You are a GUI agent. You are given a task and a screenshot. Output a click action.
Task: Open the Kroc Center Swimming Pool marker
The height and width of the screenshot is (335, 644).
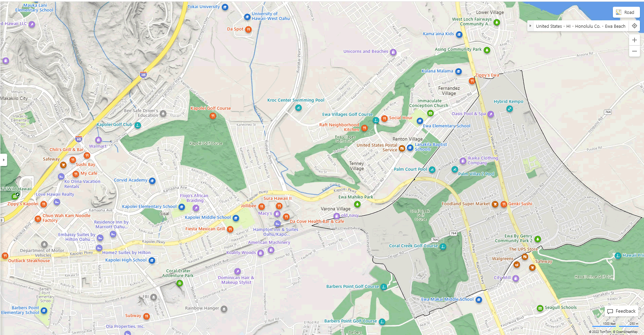(x=298, y=108)
